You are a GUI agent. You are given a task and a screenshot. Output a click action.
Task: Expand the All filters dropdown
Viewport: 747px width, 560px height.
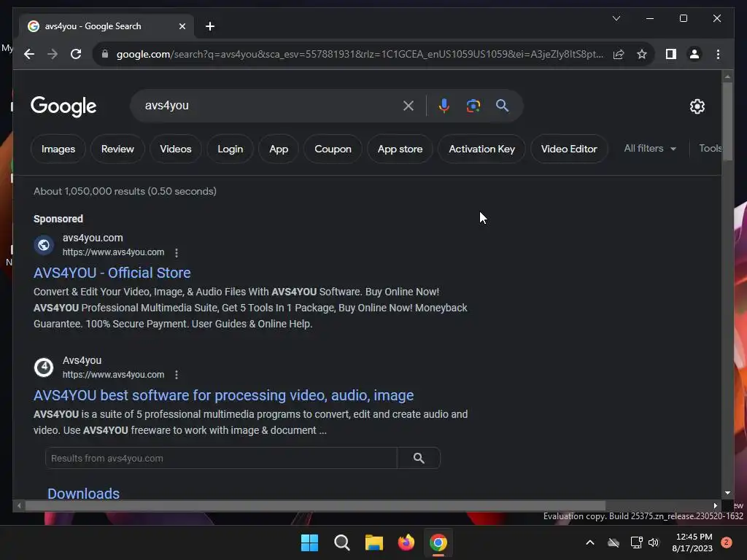[x=650, y=149]
